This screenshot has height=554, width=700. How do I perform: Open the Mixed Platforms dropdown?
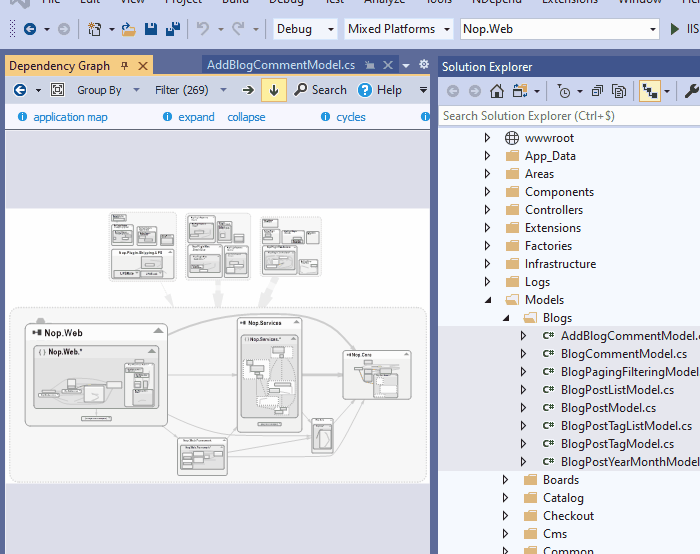tap(398, 29)
